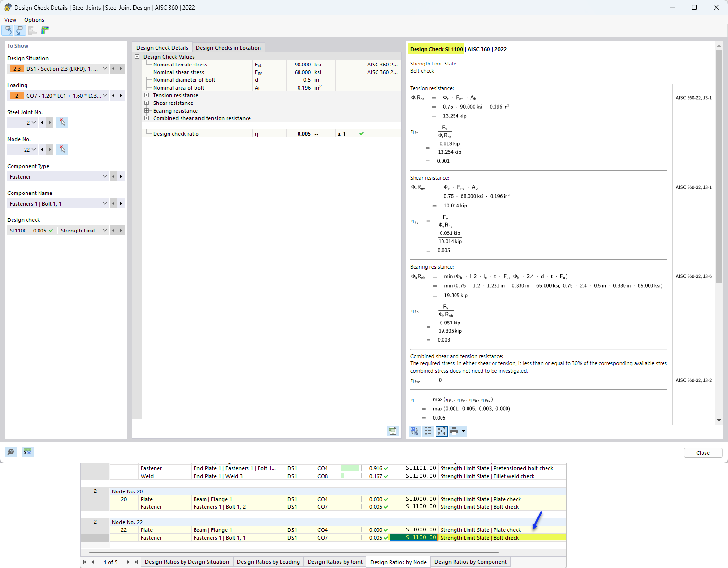Screen dimensions: 728x568
Task: Go to next Loading entry
Action: tap(121, 96)
